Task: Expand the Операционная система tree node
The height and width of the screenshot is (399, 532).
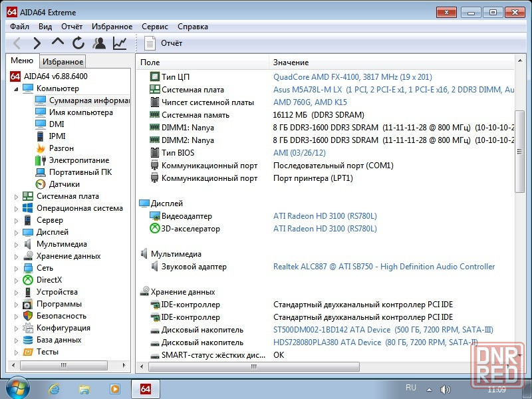Action: click(x=16, y=209)
